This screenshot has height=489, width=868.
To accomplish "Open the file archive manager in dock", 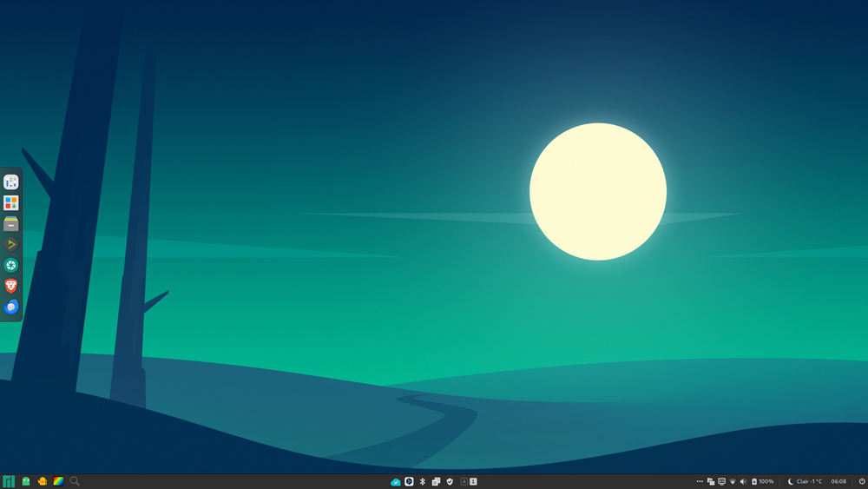I will pyautogui.click(x=11, y=224).
